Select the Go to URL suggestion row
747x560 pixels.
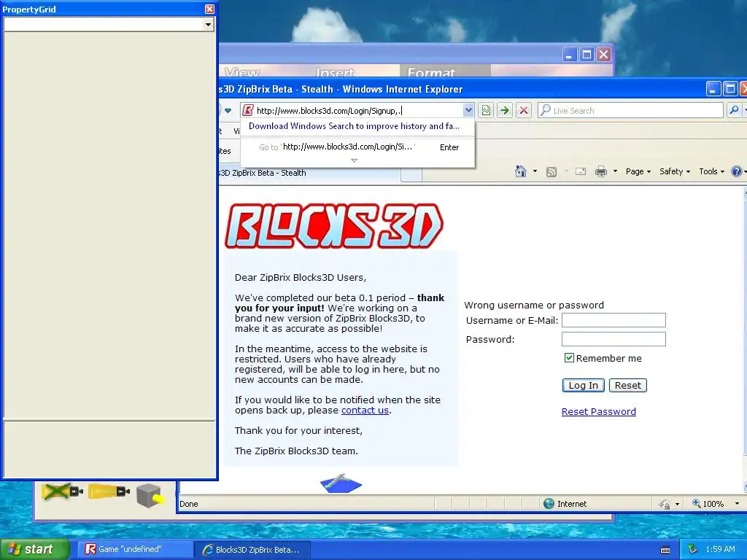coord(357,147)
